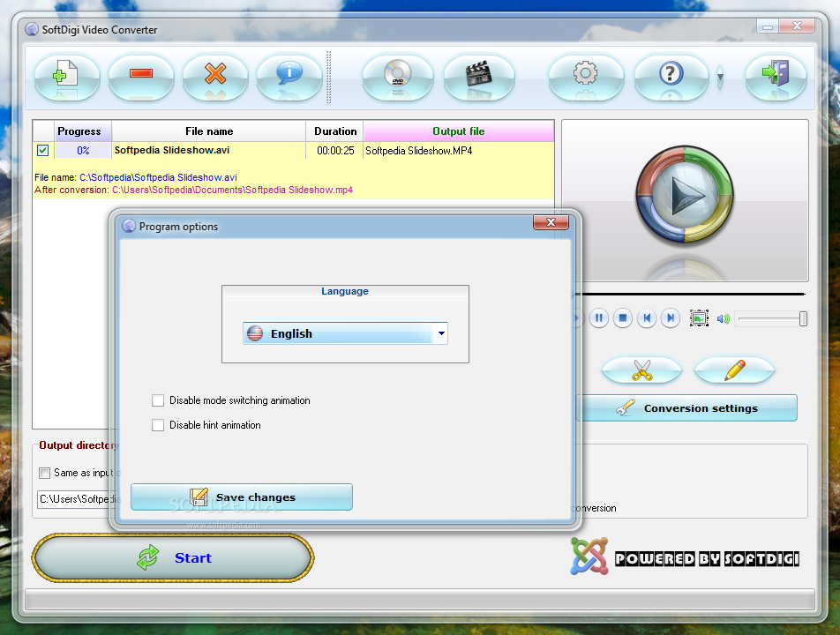
Task: Jump to the previous frame button
Action: point(647,318)
